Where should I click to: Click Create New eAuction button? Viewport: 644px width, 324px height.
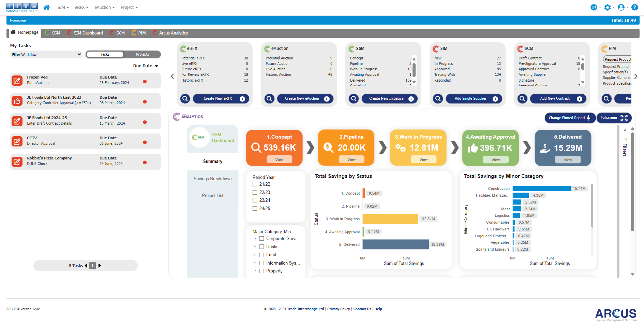[x=305, y=99]
